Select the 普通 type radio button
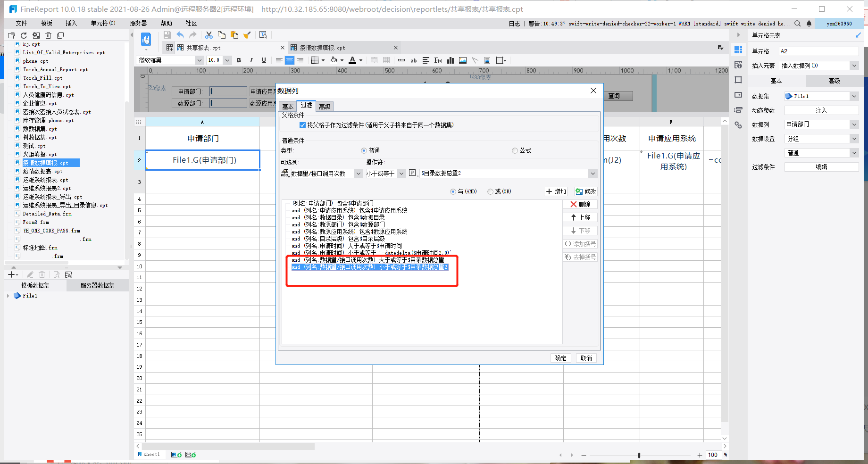This screenshot has height=464, width=868. coord(364,151)
